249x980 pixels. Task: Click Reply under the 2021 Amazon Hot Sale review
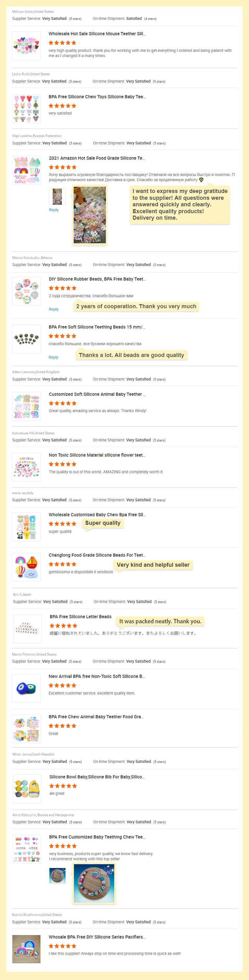pyautogui.click(x=54, y=210)
